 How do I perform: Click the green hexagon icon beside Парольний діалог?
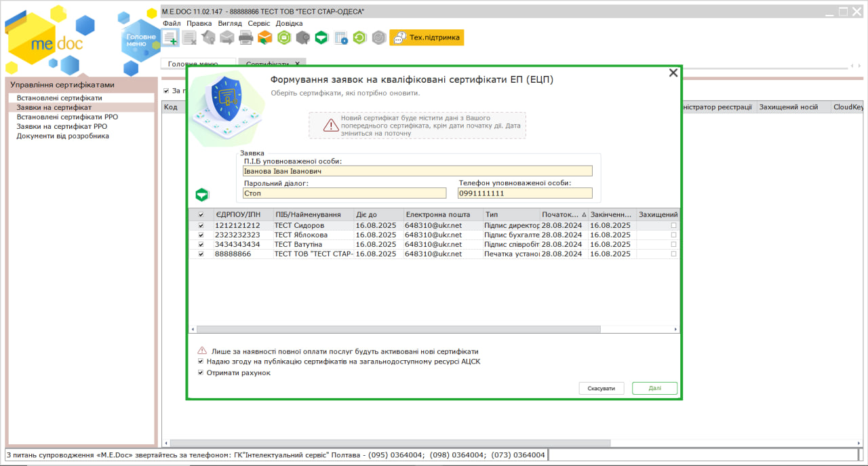click(202, 195)
